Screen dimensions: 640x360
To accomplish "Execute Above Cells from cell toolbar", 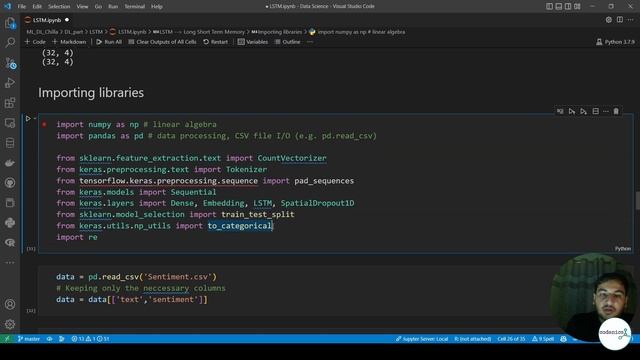I will [x=572, y=111].
